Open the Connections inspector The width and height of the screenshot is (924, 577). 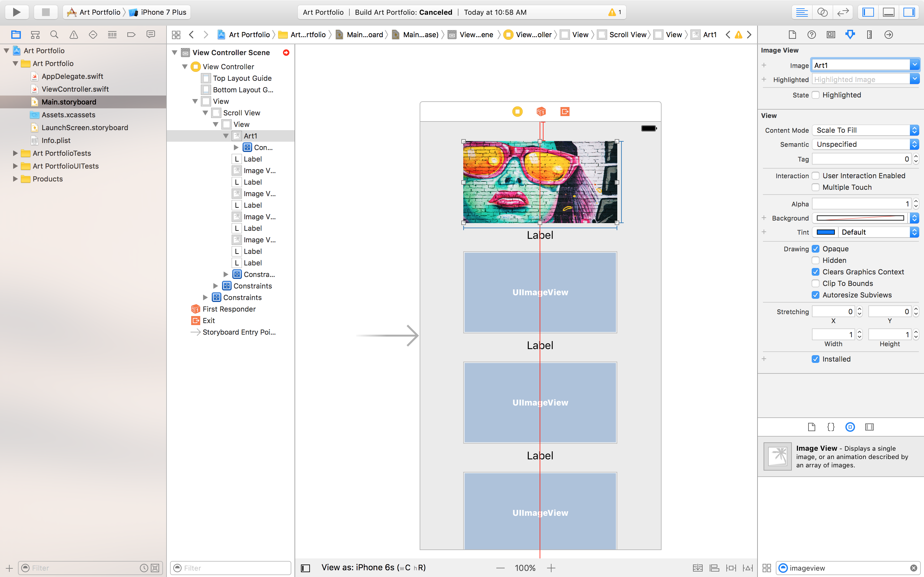click(x=888, y=34)
